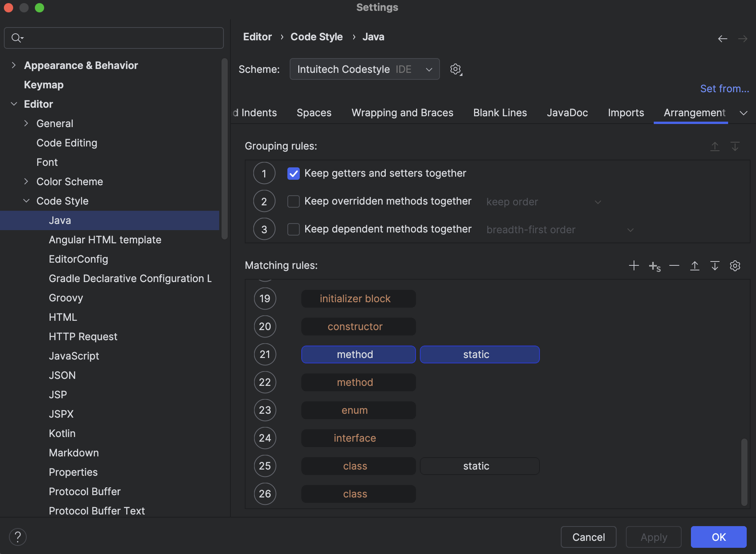Move matching rule up with arrow icon
Screen dimensions: 756x554
tap(695, 265)
